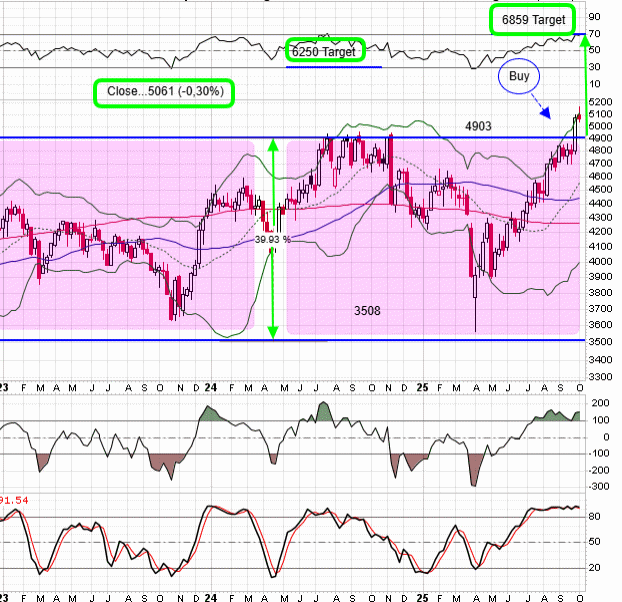Click the latest red candle near 5061
Viewport: 622px width, 602px height.
point(579,118)
